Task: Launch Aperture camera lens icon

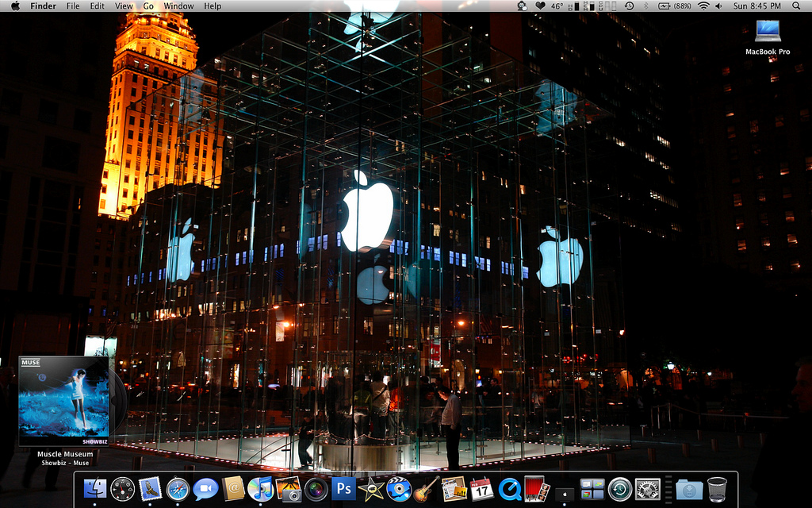Action: [316, 489]
